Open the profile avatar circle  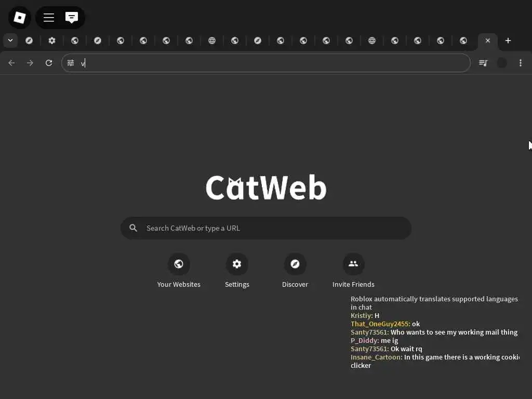pyautogui.click(x=502, y=63)
